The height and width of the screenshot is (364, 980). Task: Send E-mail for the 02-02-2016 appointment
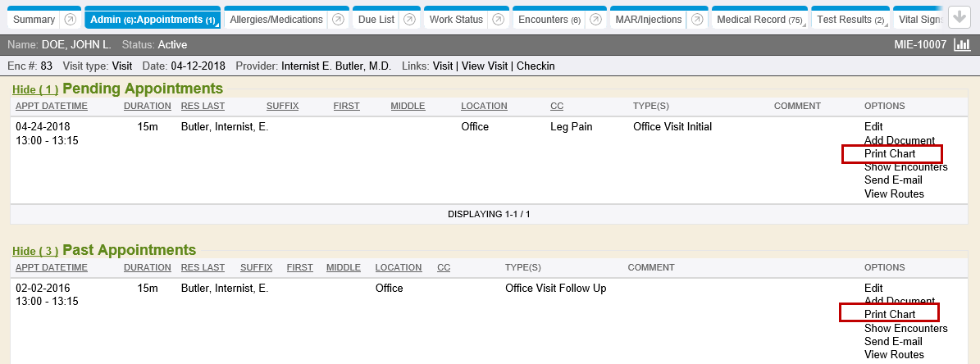893,342
